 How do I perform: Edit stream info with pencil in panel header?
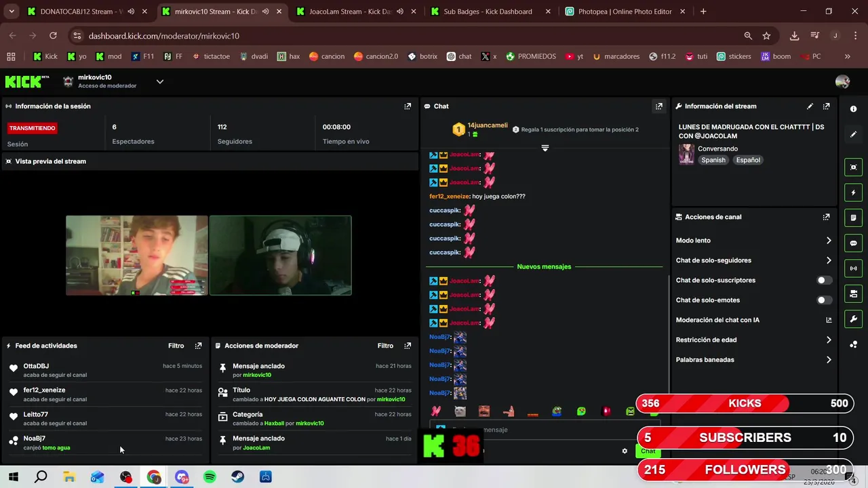click(810, 106)
